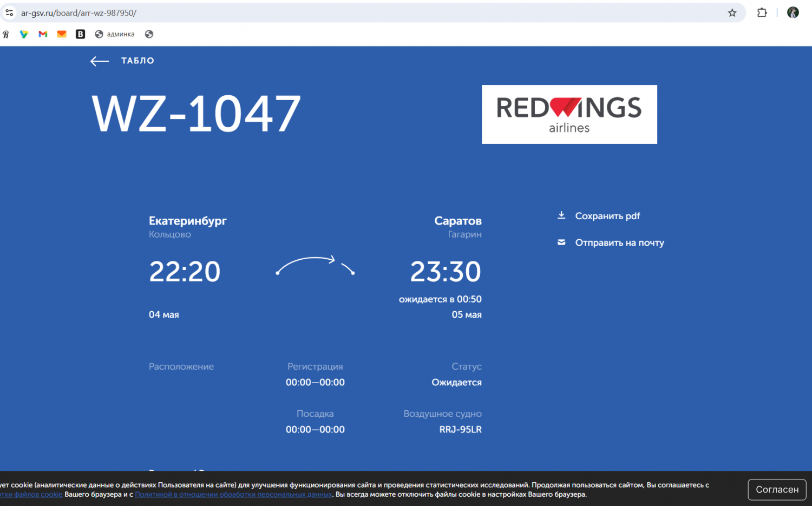812x506 pixels.
Task: Open the админка bookmark
Action: pos(115,34)
